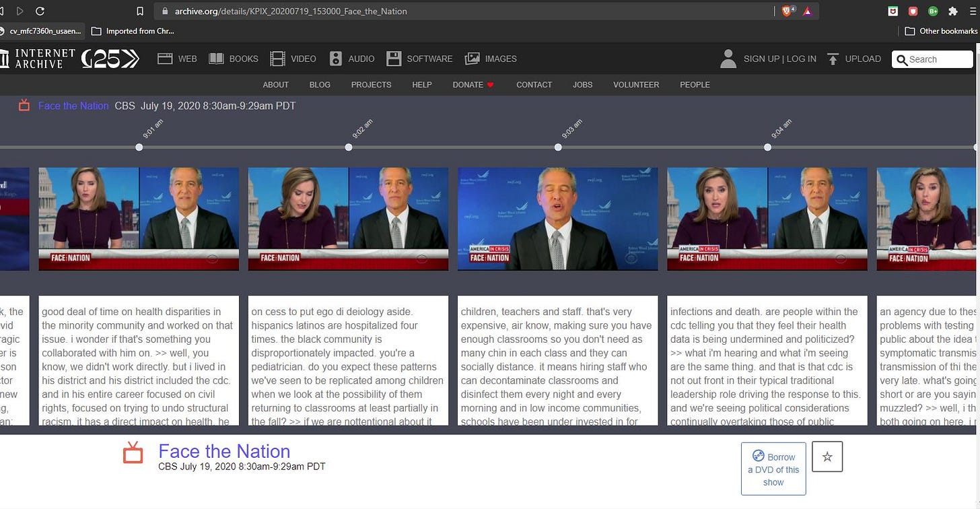Viewport: 980px width, 509px height.
Task: Open the PROJECTS menu item
Action: click(371, 85)
